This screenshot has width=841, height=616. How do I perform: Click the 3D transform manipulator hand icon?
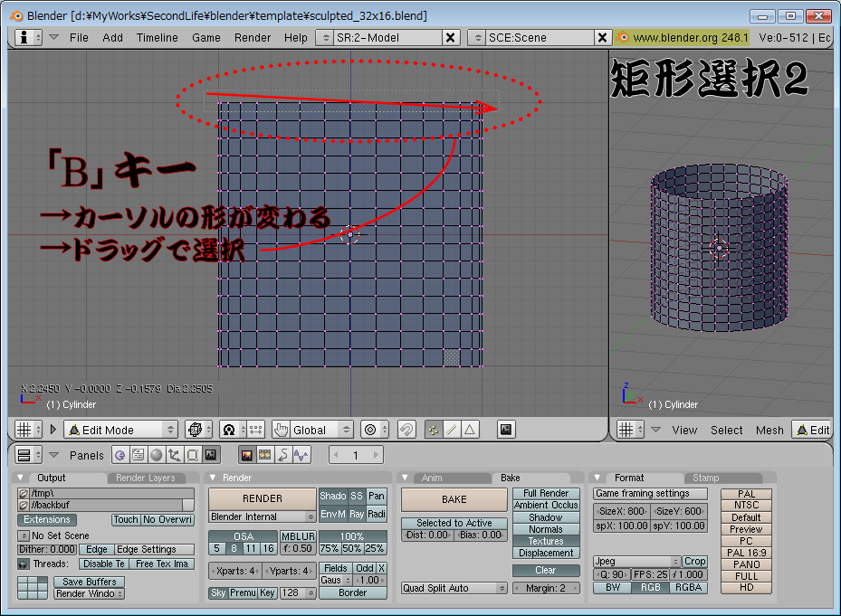281,430
